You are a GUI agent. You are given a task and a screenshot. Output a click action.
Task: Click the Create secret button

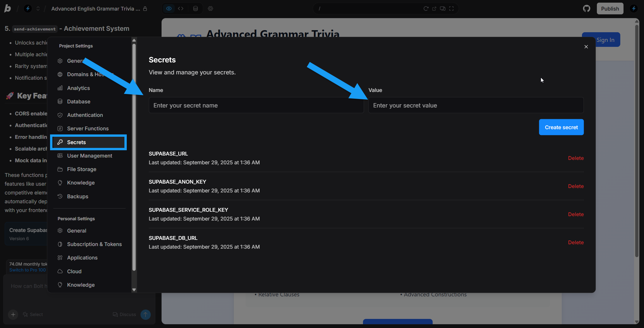click(x=561, y=127)
